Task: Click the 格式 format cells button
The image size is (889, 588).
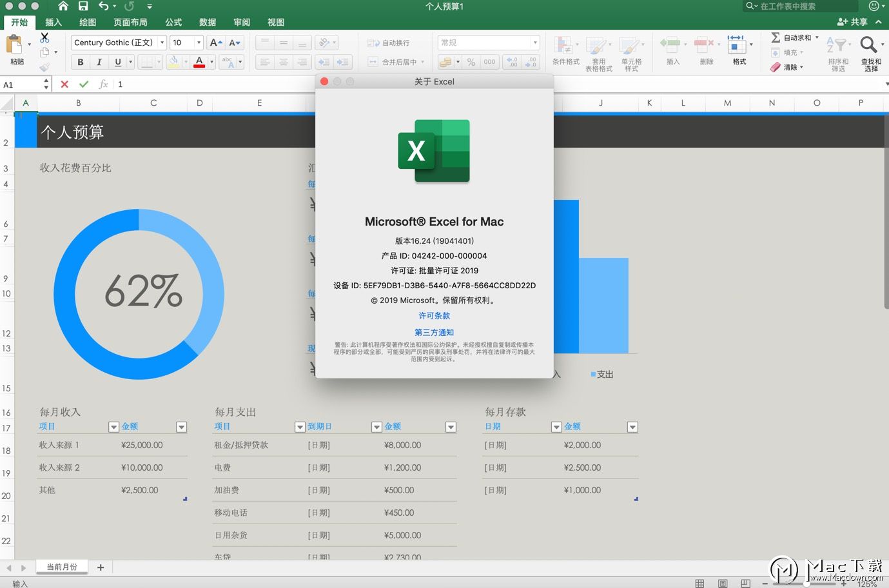Action: coord(739,51)
